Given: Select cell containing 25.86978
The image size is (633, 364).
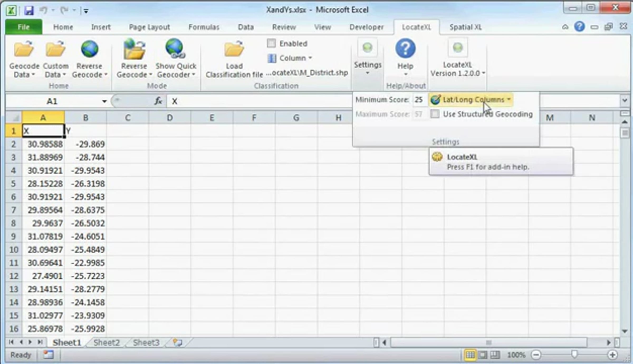Looking at the screenshot, I should 43,329.
